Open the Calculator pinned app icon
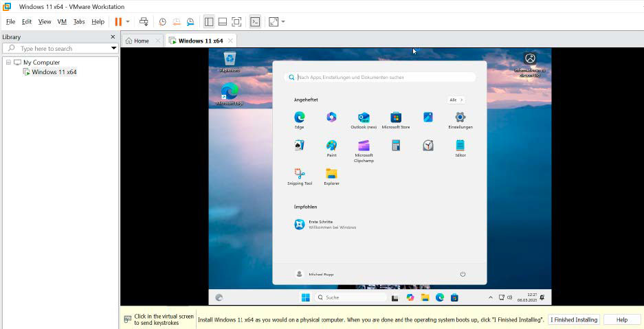This screenshot has height=329, width=644. 396,145
